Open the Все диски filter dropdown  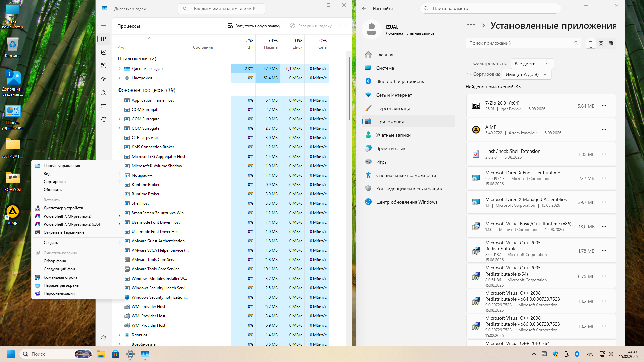click(532, 64)
